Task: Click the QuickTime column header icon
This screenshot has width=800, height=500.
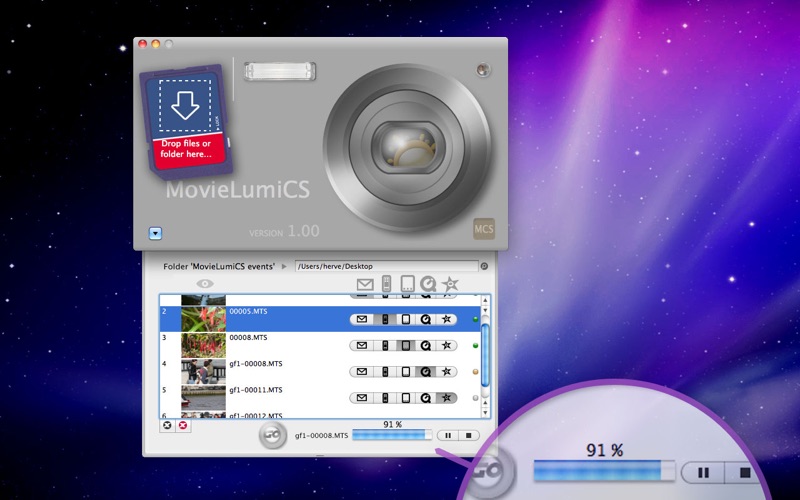Action: click(428, 284)
